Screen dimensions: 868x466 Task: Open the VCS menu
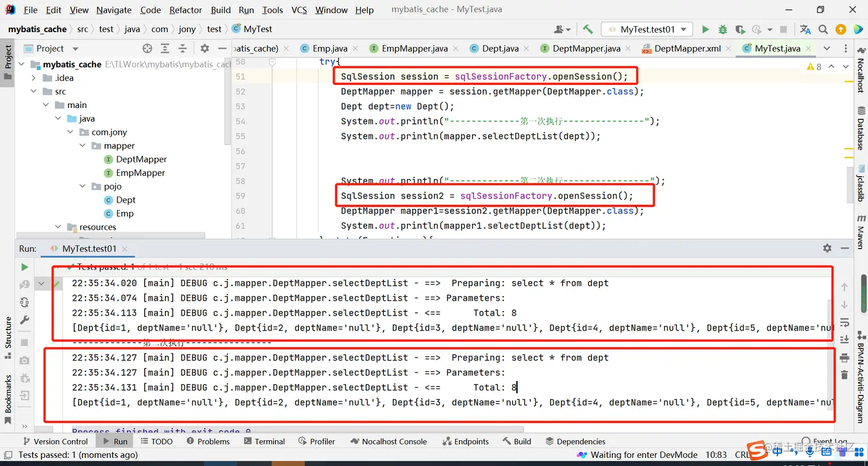tap(299, 10)
